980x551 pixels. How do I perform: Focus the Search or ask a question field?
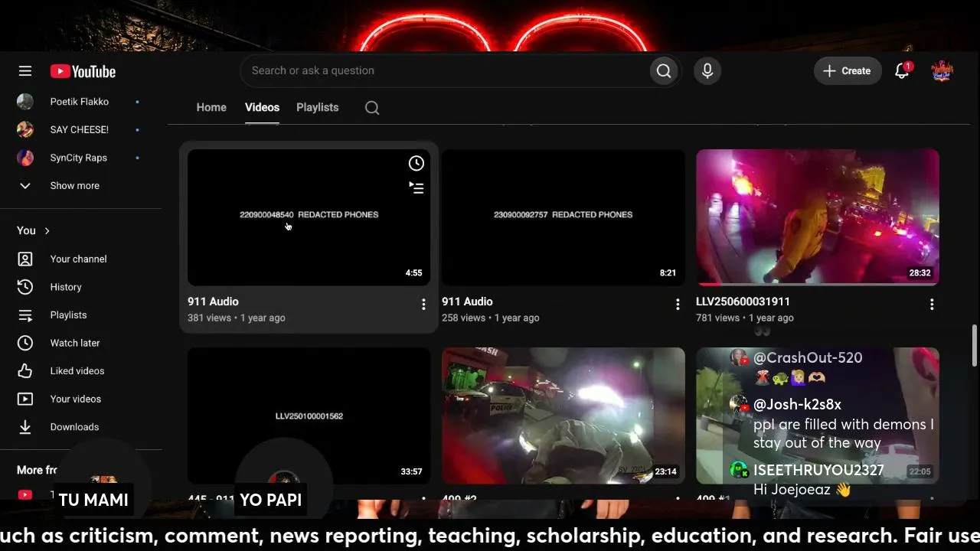click(446, 70)
